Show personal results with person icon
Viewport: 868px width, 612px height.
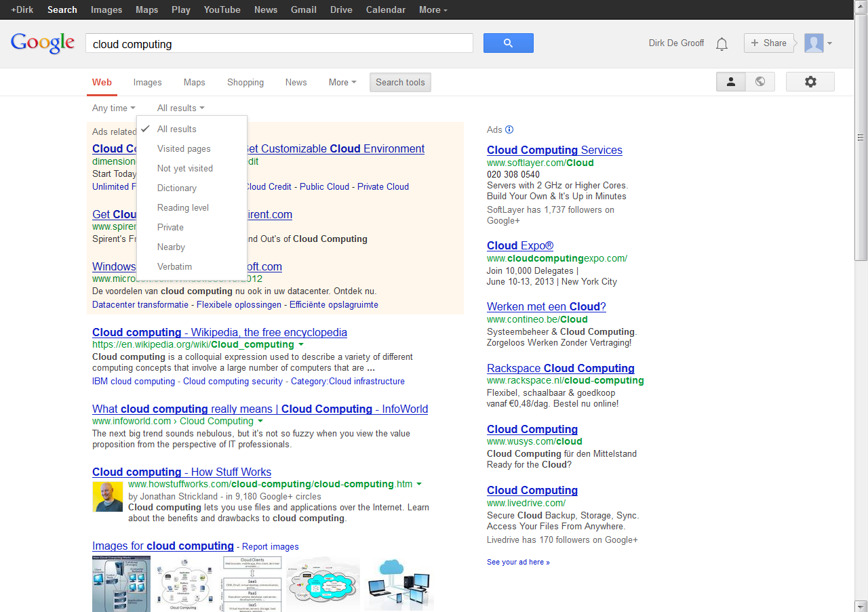(731, 82)
